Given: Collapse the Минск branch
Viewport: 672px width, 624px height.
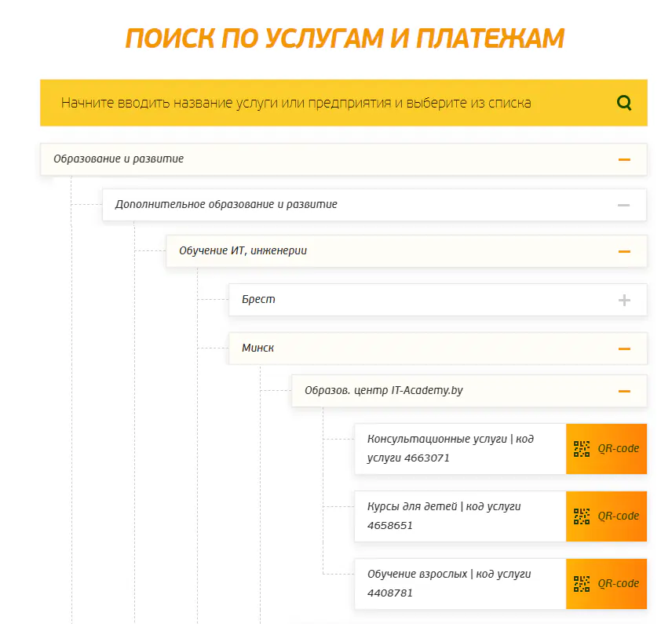Looking at the screenshot, I should click(x=624, y=348).
